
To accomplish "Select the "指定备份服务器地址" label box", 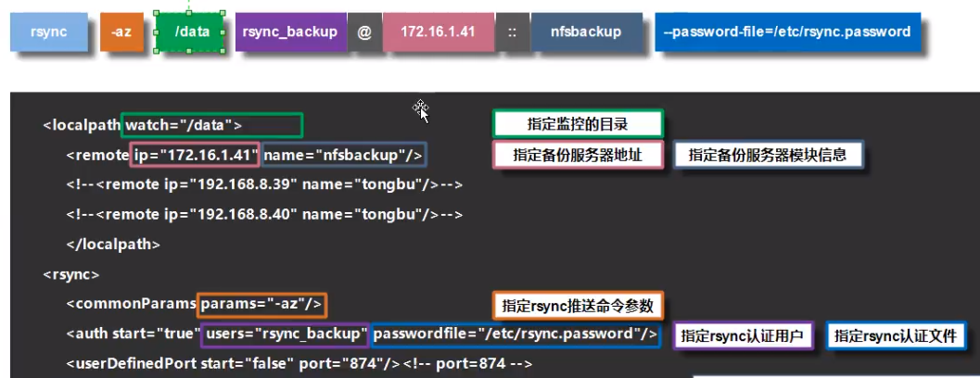I will coord(578,155).
